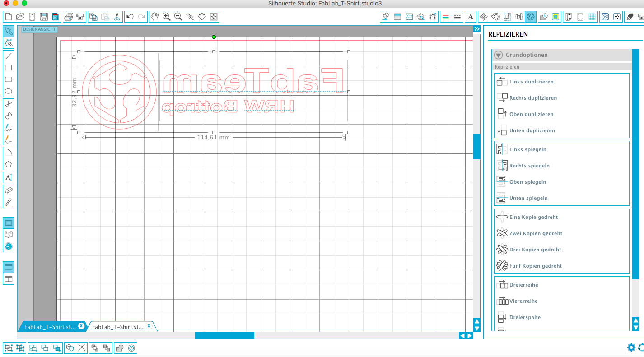The width and height of the screenshot is (644, 357).
Task: Select the hand pan tool
Action: point(155,17)
